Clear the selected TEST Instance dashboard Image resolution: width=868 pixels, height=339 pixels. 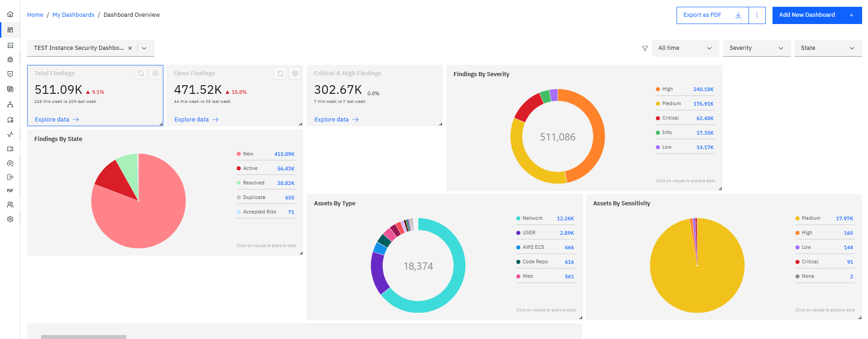coord(130,48)
